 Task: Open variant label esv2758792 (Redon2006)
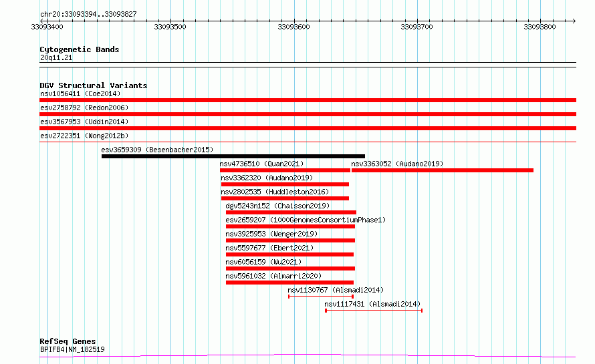point(84,108)
